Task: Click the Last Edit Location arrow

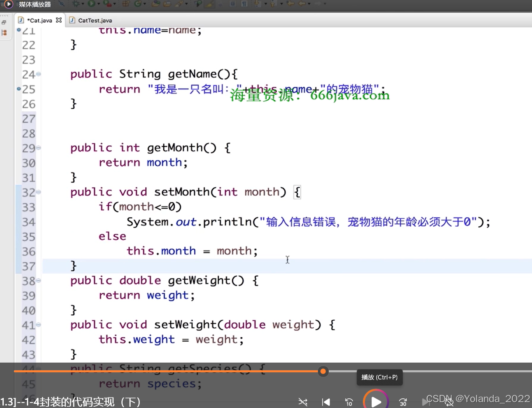Action: pyautogui.click(x=290, y=4)
